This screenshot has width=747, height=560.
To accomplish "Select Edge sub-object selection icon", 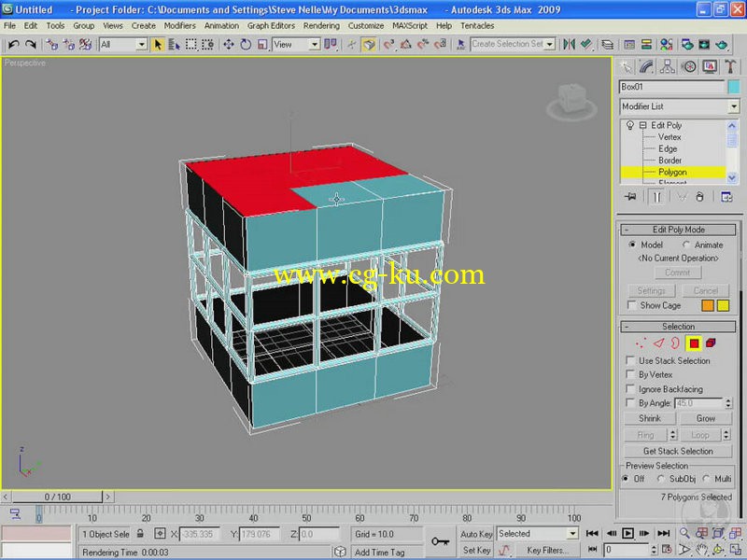I will tap(659, 343).
